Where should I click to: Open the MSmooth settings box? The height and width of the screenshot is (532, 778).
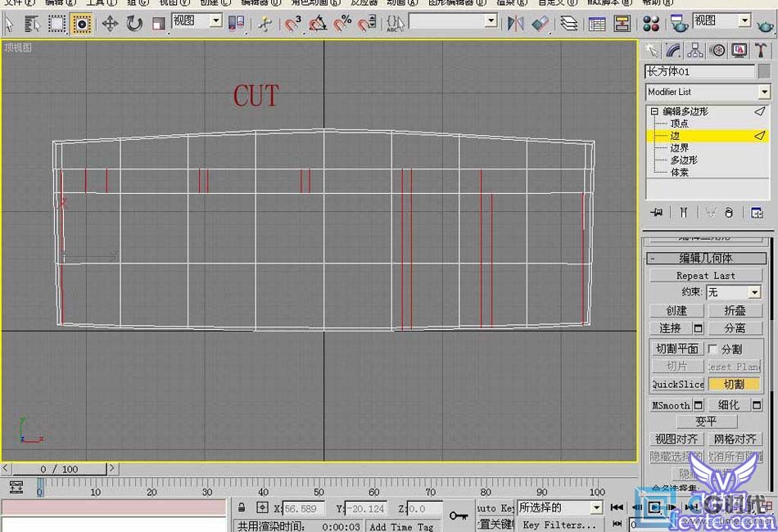(x=698, y=405)
